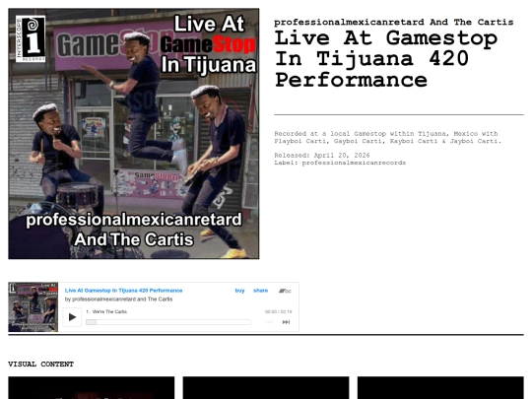This screenshot has width=532, height=399.
Task: Open the third visual content video thumbnail
Action: pyautogui.click(x=440, y=387)
